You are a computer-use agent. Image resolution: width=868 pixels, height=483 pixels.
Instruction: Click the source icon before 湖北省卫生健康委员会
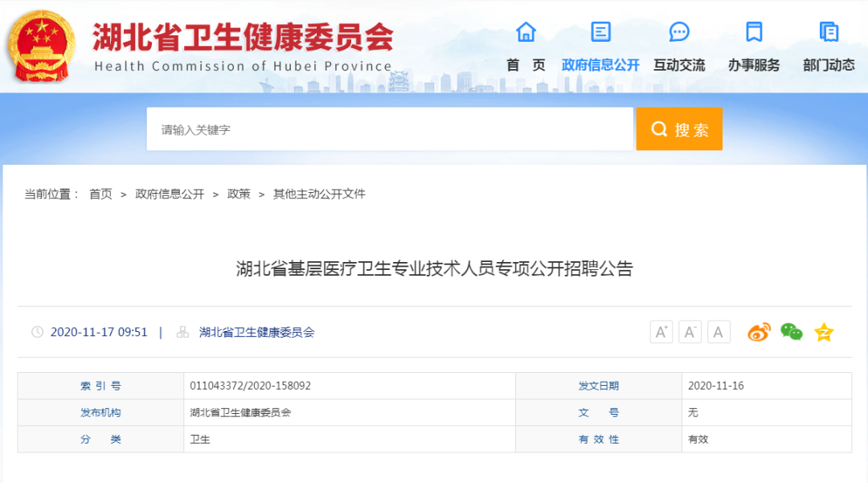click(182, 331)
